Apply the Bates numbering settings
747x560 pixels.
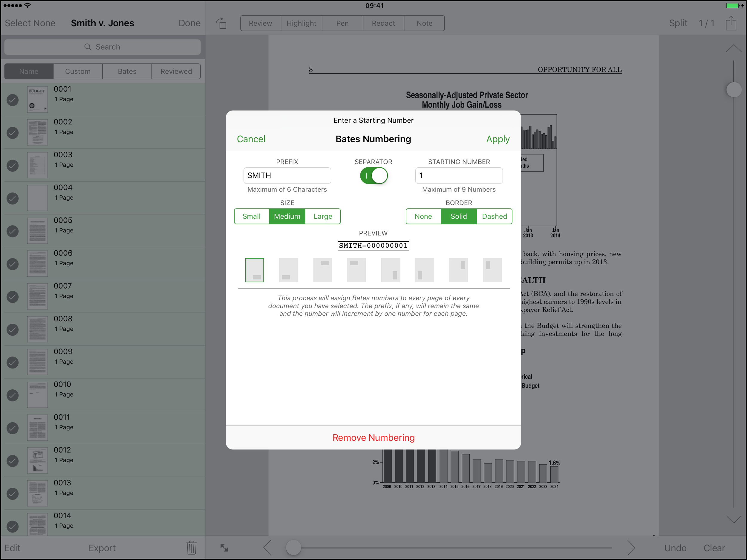(498, 139)
